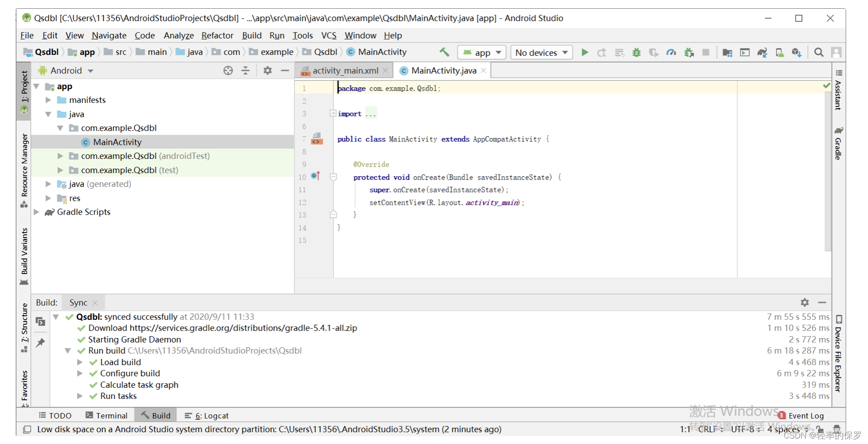
Task: Toggle the Assistant side panel
Action: [x=838, y=90]
